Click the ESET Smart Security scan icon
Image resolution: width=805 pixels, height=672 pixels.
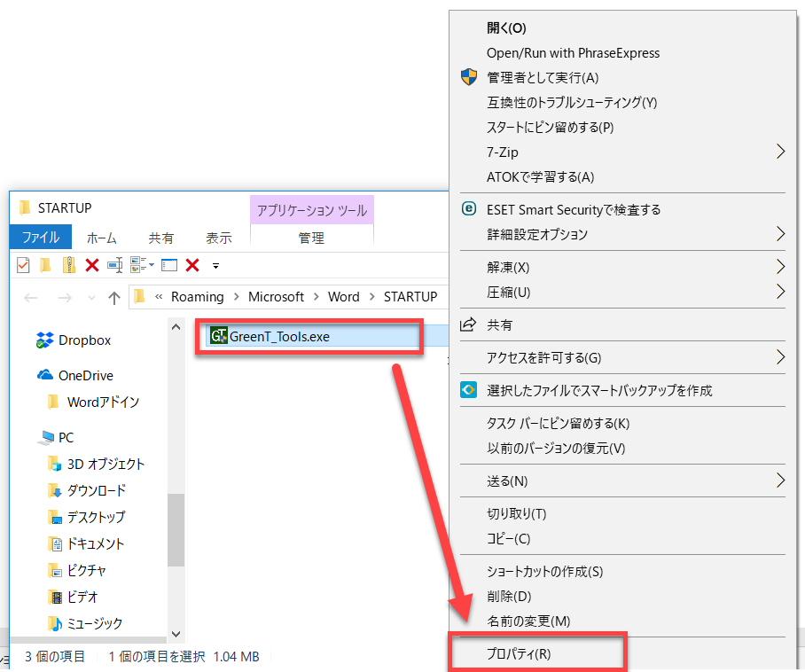click(469, 209)
